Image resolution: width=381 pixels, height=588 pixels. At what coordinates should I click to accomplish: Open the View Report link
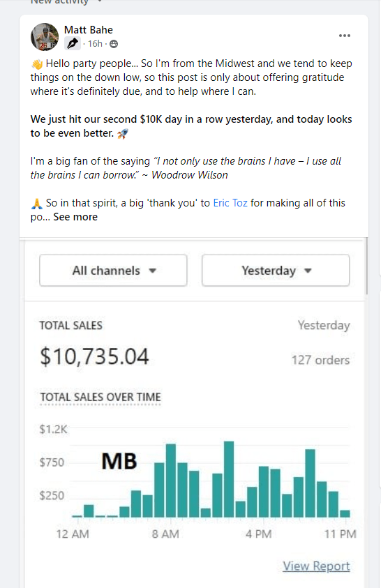coord(316,566)
